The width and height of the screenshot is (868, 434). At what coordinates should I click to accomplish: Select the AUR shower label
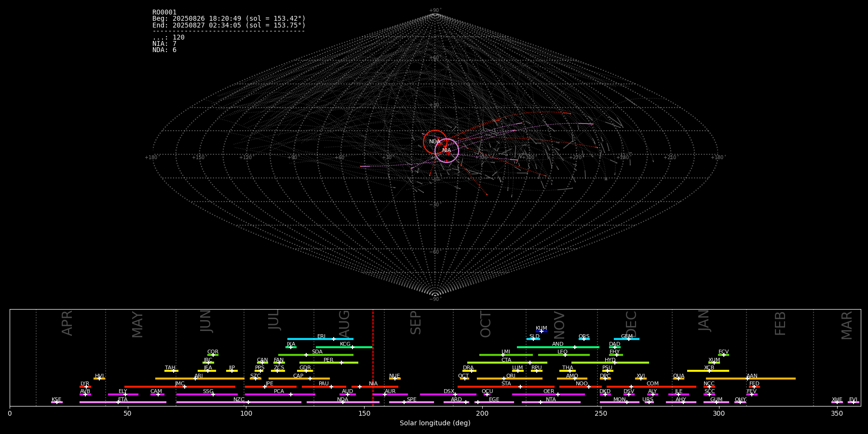[390, 392]
